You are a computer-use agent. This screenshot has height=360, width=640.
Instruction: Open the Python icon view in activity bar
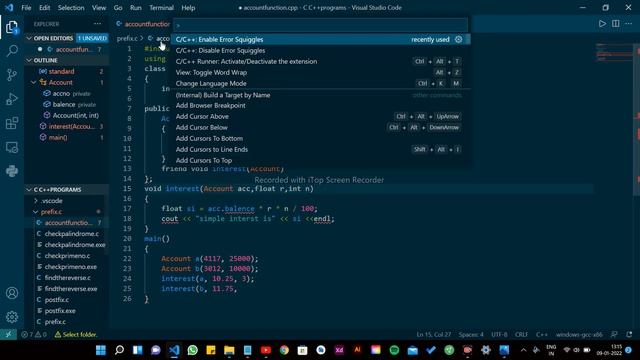point(12,171)
